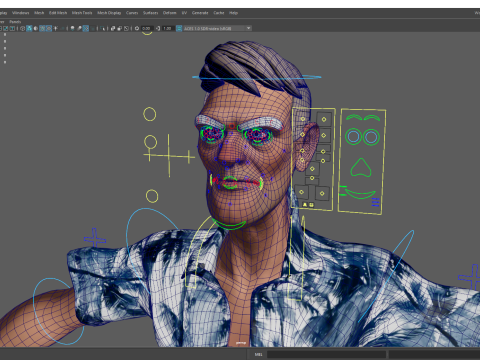Toggle Use All Lights icon
This screenshot has width=480, height=360.
pos(55,28)
